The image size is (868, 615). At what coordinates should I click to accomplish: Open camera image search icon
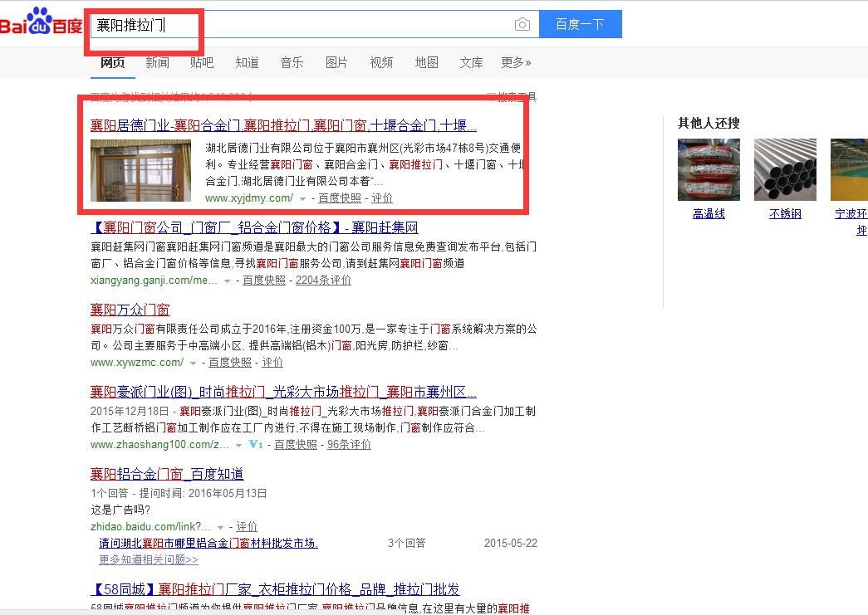(x=522, y=24)
